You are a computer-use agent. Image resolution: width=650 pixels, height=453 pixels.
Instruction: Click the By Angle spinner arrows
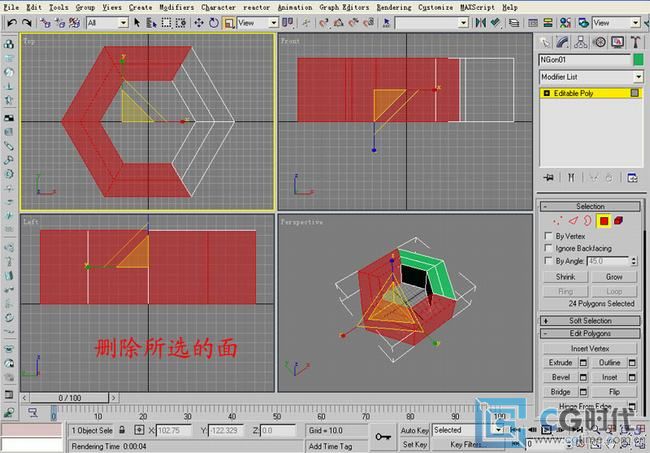click(633, 261)
